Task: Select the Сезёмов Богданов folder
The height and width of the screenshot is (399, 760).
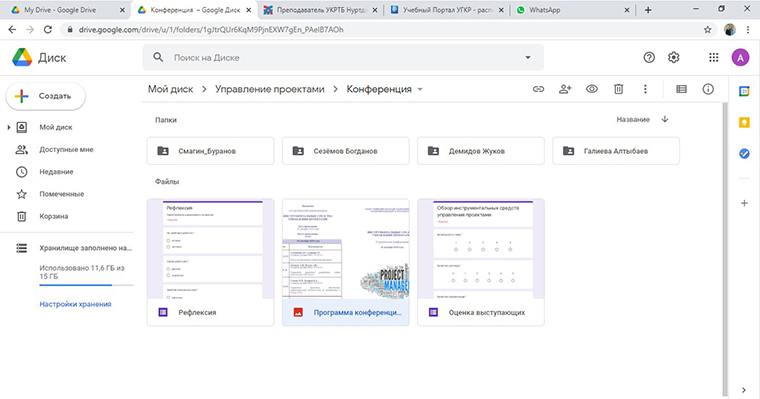Action: (x=346, y=151)
